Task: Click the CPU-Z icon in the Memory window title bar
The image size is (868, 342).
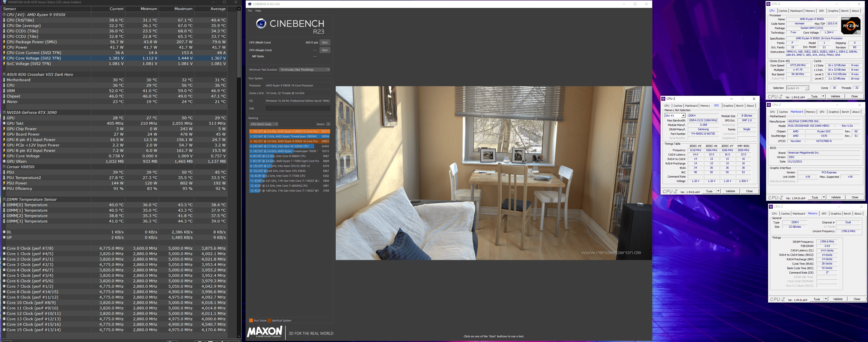Action: (771, 207)
